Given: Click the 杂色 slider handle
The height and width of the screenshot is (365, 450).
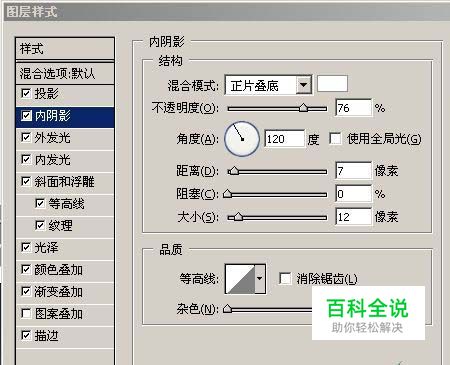Looking at the screenshot, I should click(x=227, y=309).
